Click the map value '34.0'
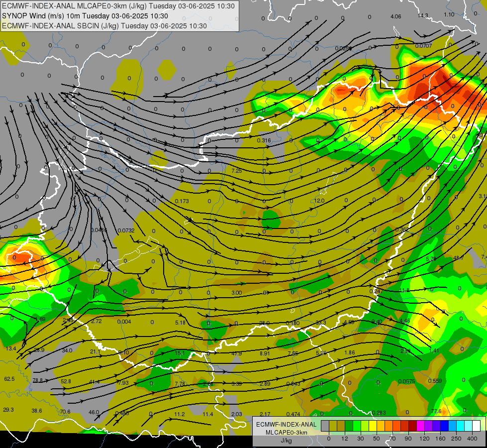The height and width of the screenshot is (448, 487). (67, 351)
